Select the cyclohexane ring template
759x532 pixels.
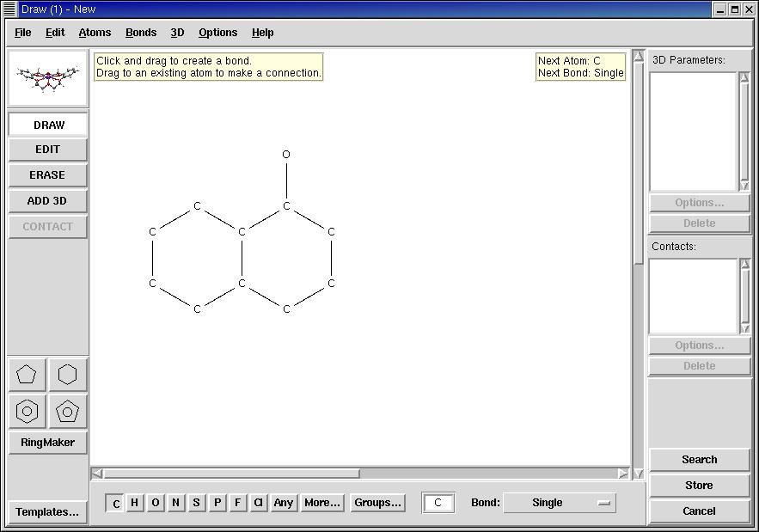(68, 375)
